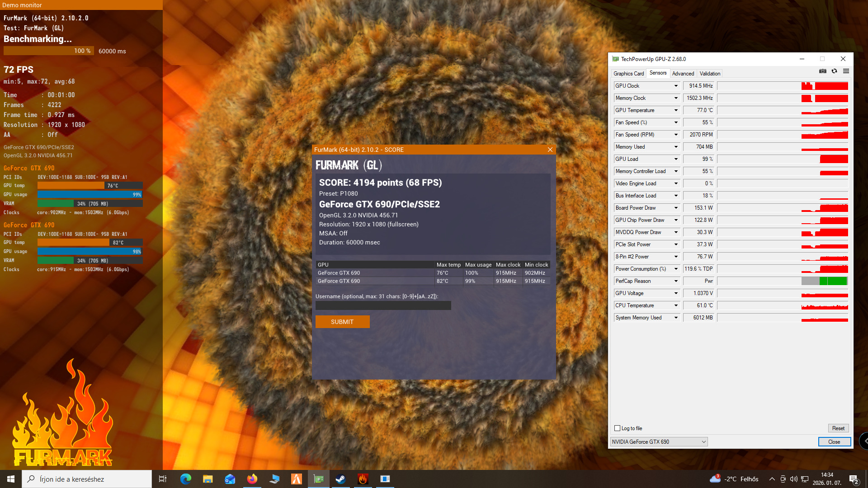
Task: Switch to the Advanced tab
Action: [683, 74]
